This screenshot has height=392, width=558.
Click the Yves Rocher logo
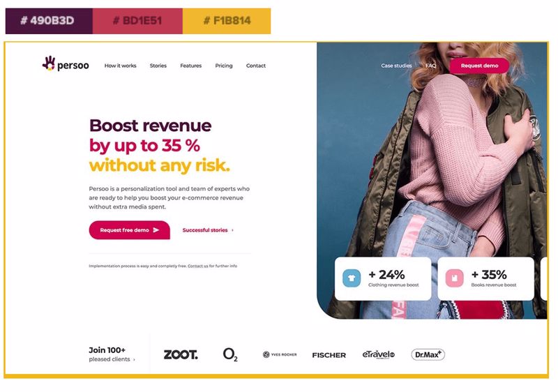[280, 354]
